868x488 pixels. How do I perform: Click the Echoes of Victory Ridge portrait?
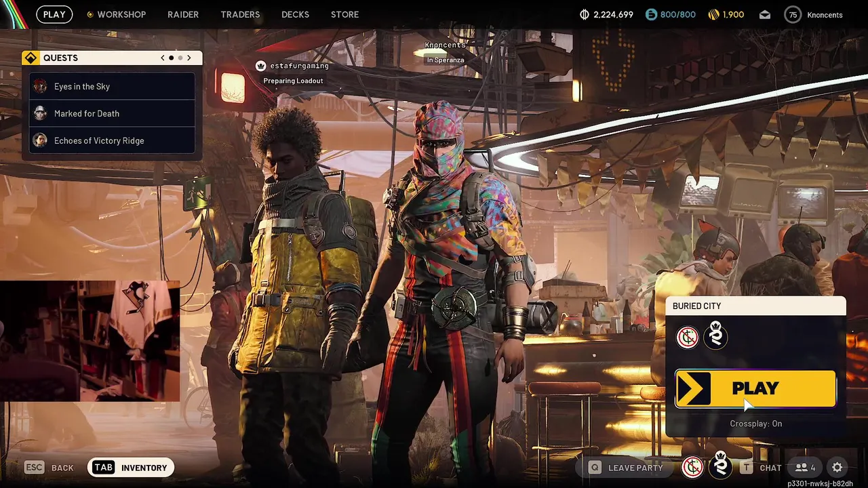(41, 140)
